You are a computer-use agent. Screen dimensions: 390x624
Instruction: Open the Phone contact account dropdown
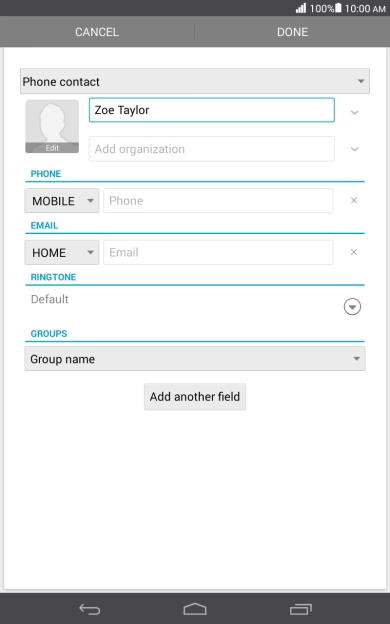pos(195,81)
